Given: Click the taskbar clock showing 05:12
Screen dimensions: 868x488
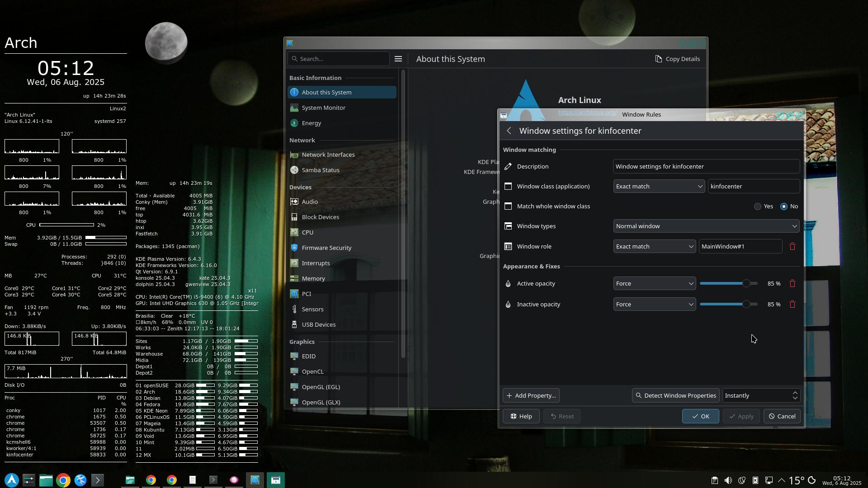Looking at the screenshot, I should (841, 480).
